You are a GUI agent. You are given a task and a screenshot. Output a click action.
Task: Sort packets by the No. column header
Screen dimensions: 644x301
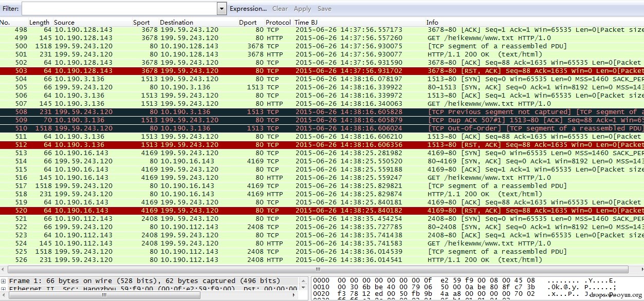[x=5, y=23]
